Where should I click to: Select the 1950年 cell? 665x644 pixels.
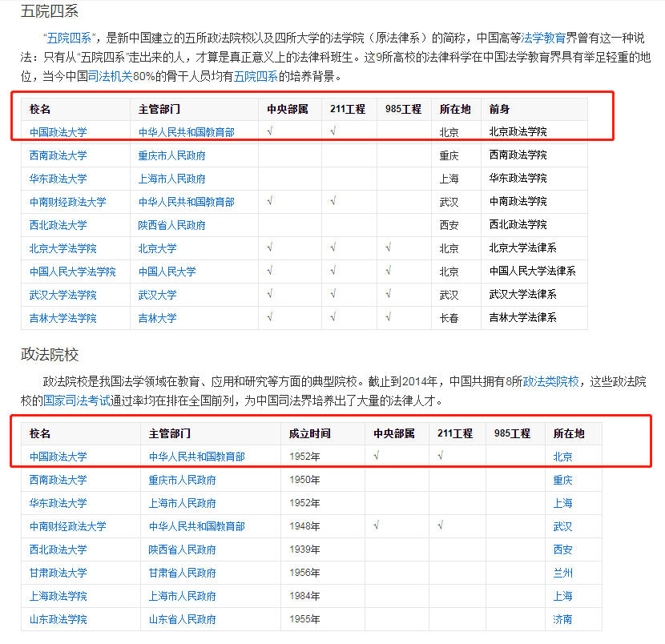(323, 480)
